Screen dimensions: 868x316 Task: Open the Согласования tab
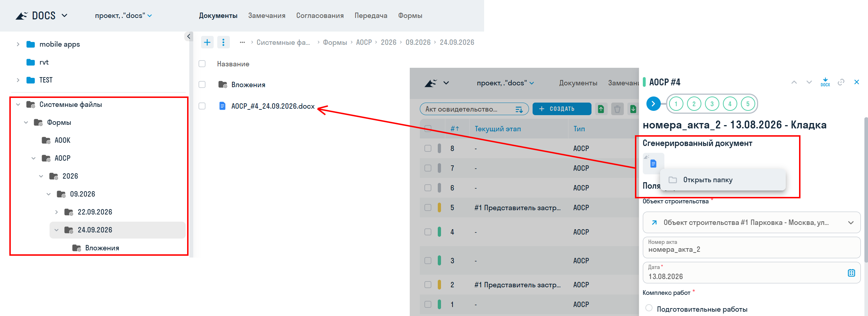pyautogui.click(x=320, y=15)
